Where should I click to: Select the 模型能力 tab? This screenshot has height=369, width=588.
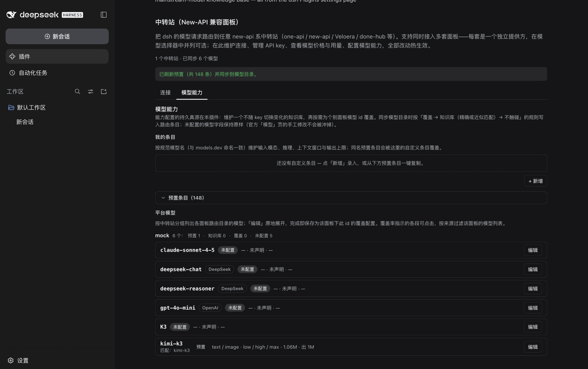tap(192, 92)
